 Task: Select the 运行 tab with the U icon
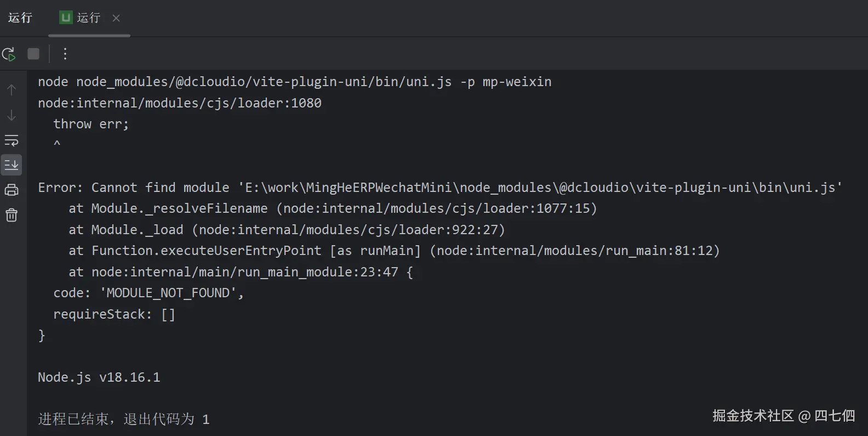[x=88, y=18]
